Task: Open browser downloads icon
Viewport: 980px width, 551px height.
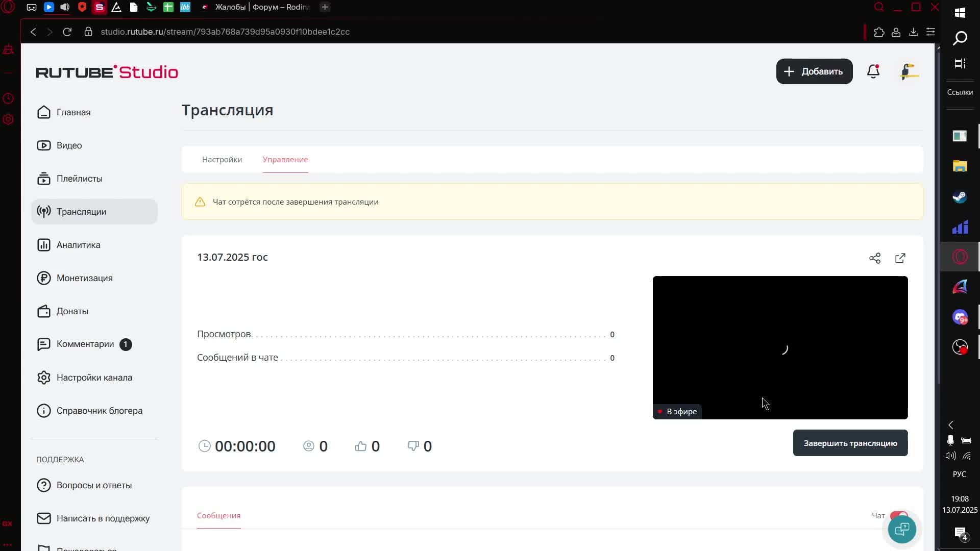Action: point(913,32)
